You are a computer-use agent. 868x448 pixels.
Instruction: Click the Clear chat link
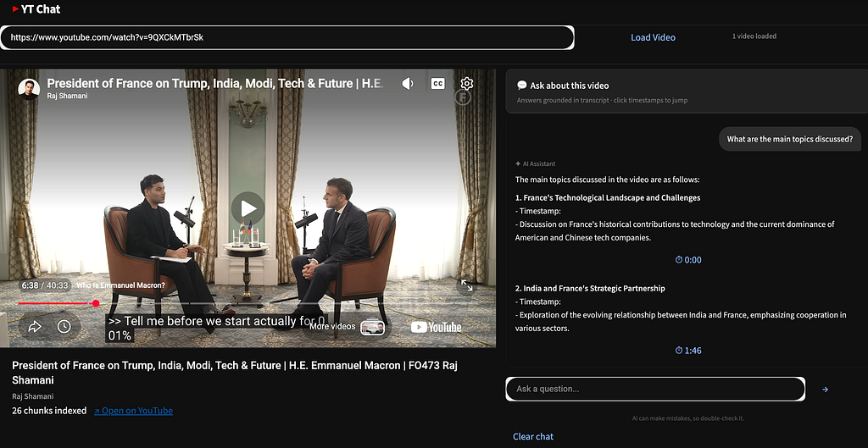click(x=533, y=436)
